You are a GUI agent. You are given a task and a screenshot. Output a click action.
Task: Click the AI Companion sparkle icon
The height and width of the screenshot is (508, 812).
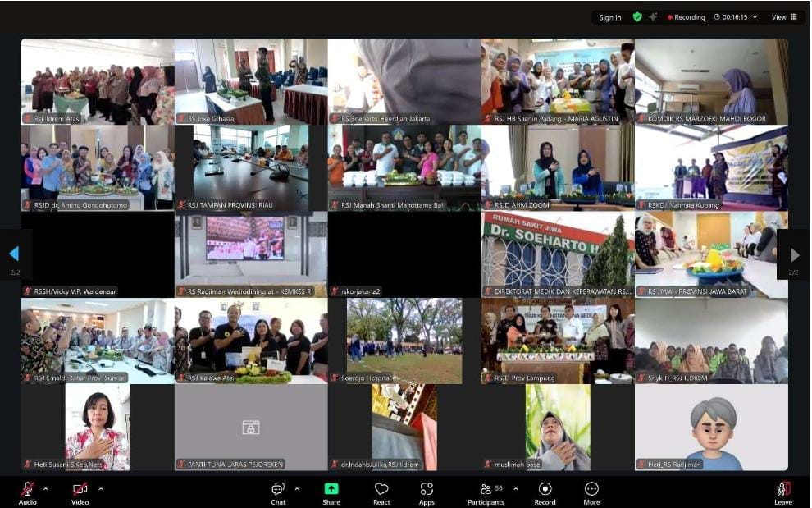click(653, 16)
